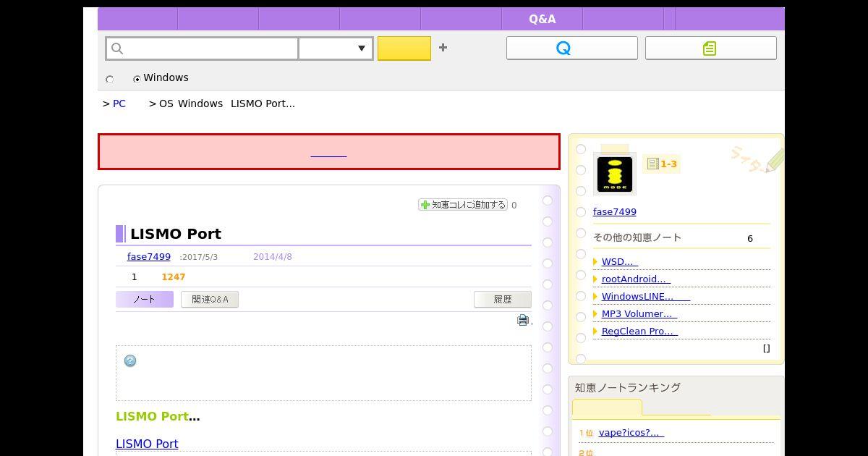This screenshot has width=868, height=456.
Task: Click the LISMO Port note title heading
Action: pyautogui.click(x=176, y=234)
